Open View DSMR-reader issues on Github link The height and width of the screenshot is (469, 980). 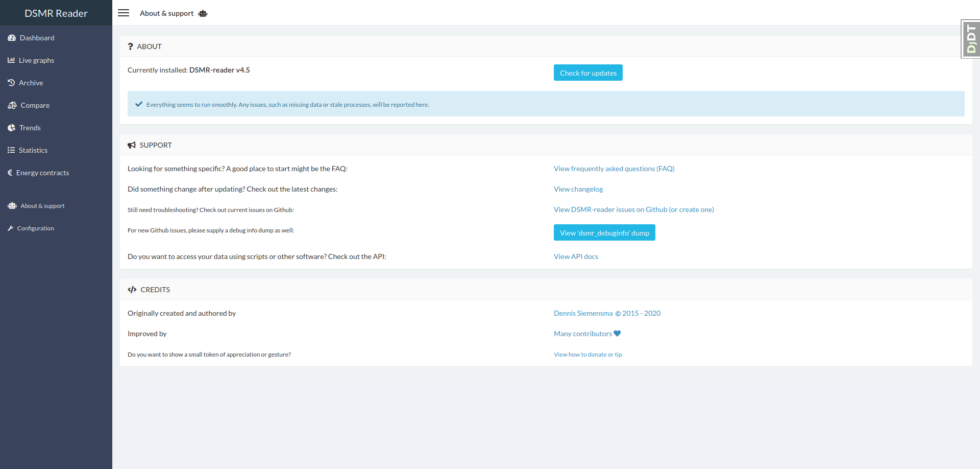coord(634,209)
